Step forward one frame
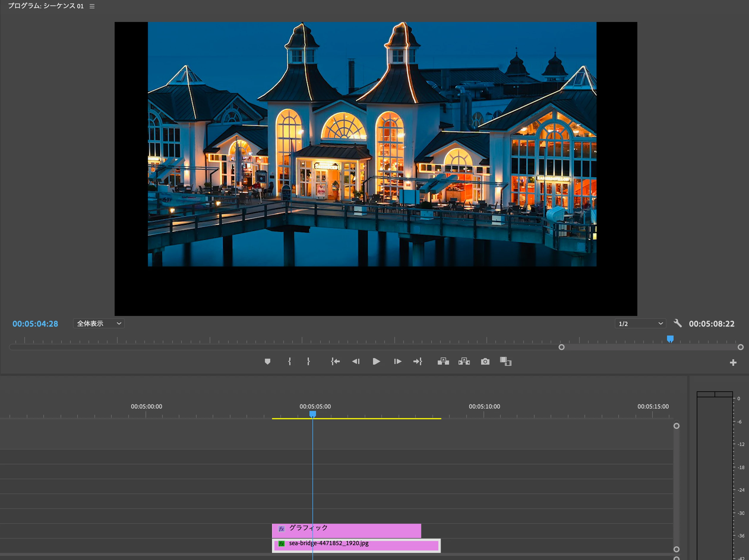This screenshot has height=560, width=749. coord(398,362)
